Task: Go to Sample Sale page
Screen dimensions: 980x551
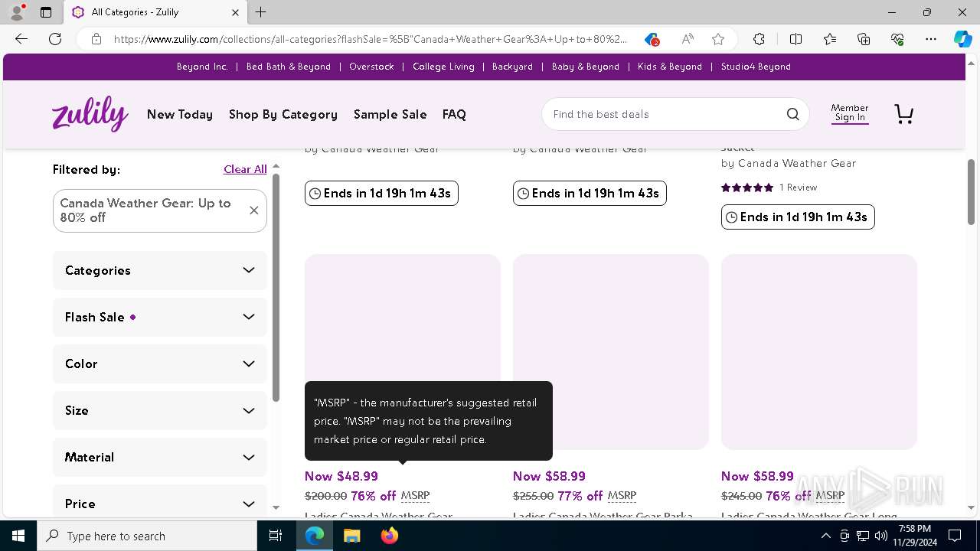Action: [x=390, y=114]
